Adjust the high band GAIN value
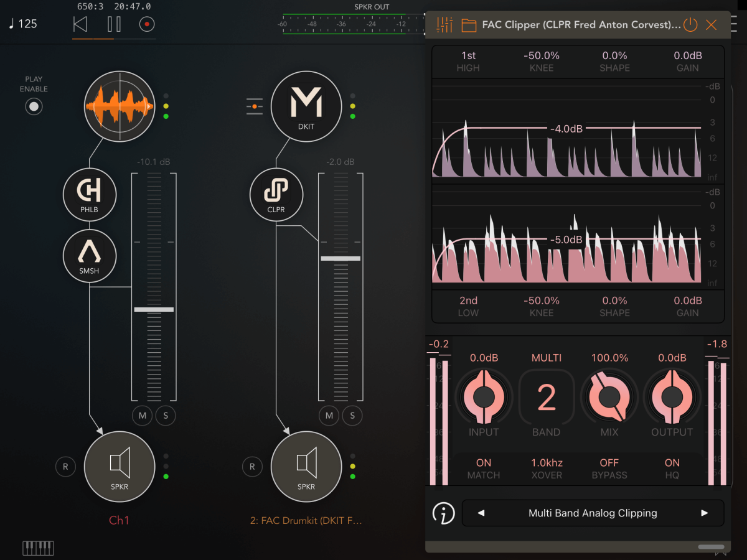 tap(688, 61)
